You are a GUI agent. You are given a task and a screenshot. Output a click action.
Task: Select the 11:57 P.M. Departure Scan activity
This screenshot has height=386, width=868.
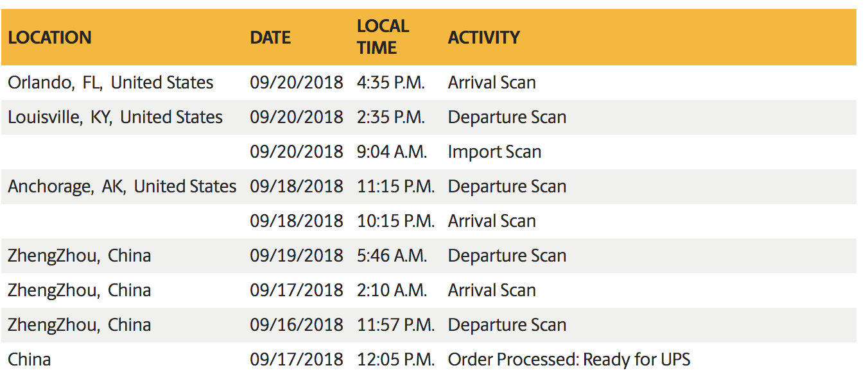pyautogui.click(x=507, y=325)
